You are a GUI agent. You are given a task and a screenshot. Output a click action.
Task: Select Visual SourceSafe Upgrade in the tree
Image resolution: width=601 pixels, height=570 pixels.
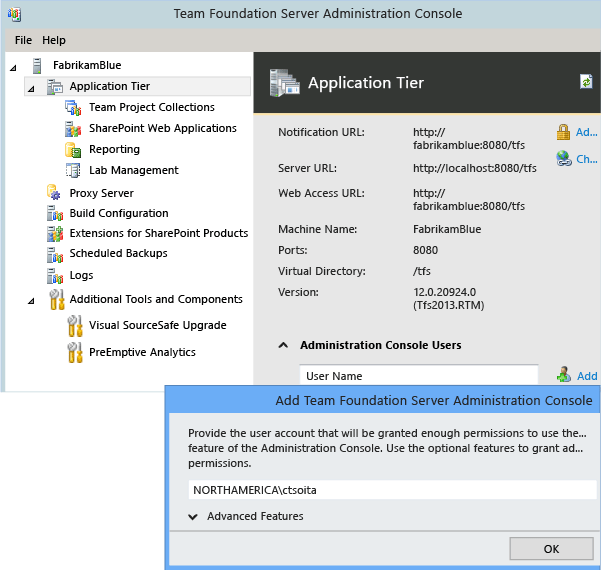tap(158, 325)
